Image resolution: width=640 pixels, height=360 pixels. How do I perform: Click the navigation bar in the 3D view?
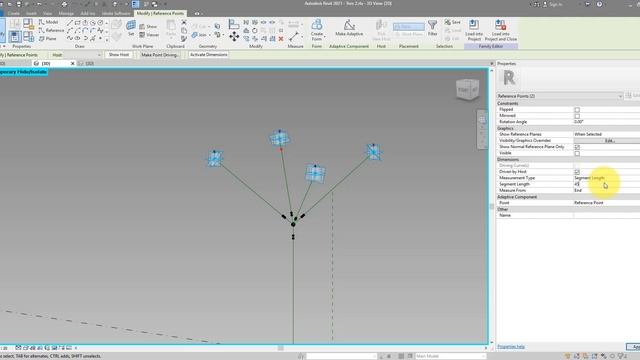(482, 129)
